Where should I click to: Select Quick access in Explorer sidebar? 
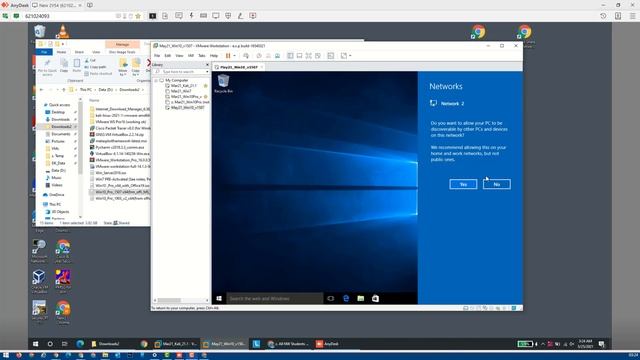[x=56, y=105]
